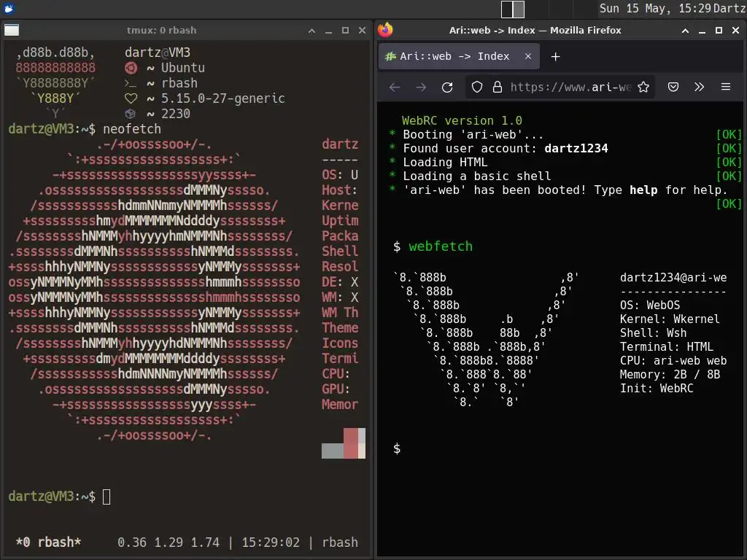Screen dimensions: 747x560
Task: Click the terminal window menu icon
Action: (12, 31)
